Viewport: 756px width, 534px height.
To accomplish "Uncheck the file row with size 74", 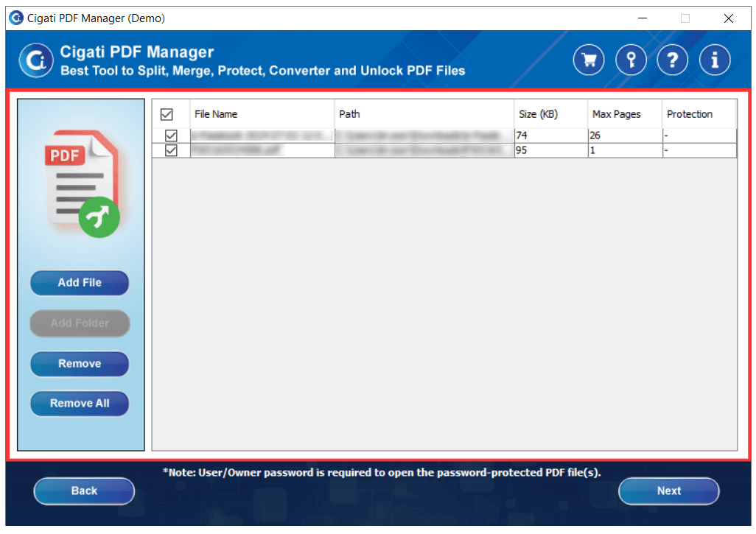I will 171,136.
